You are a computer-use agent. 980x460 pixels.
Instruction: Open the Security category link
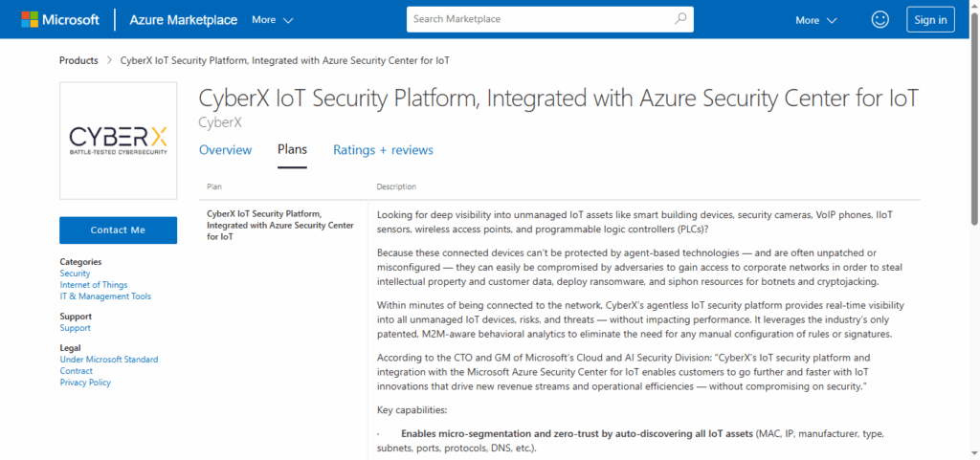point(75,274)
